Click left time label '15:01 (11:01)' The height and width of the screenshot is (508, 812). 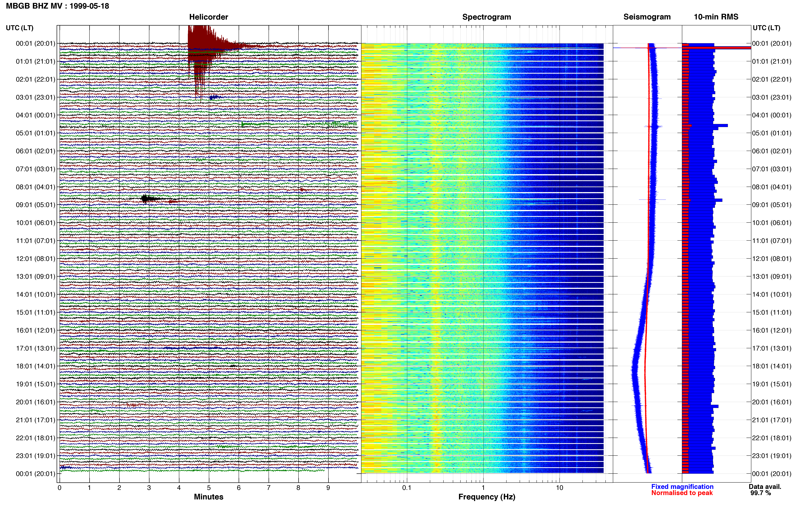(x=36, y=313)
